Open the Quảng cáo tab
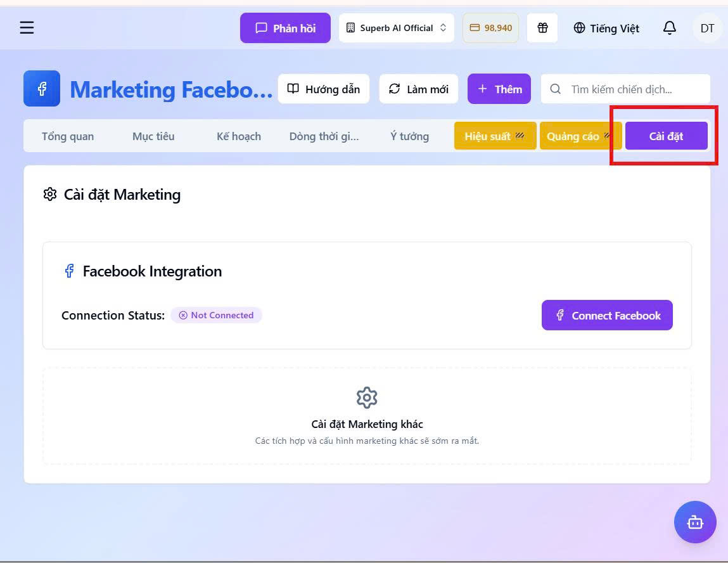The height and width of the screenshot is (563, 728). 580,136
